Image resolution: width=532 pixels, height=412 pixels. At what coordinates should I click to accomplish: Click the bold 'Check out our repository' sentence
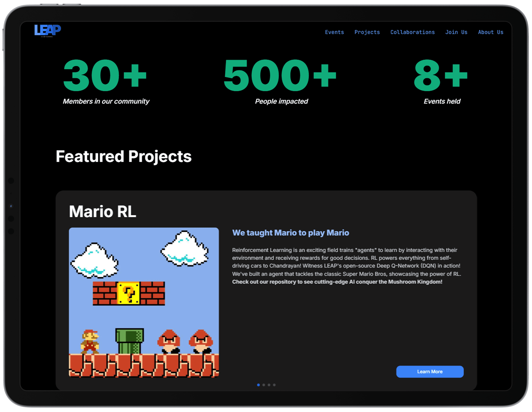pos(337,282)
